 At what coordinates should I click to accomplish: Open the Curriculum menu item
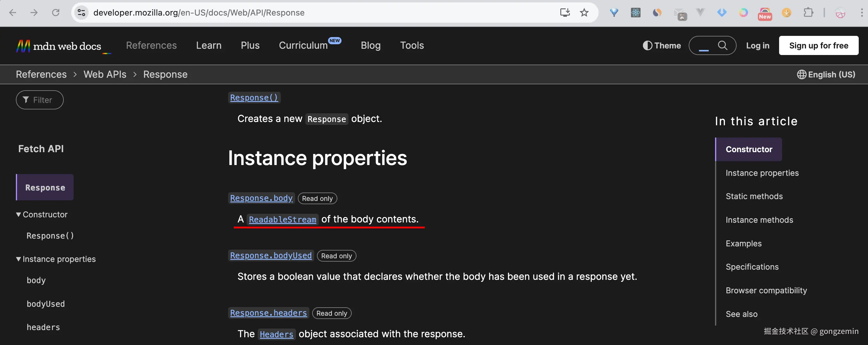303,45
